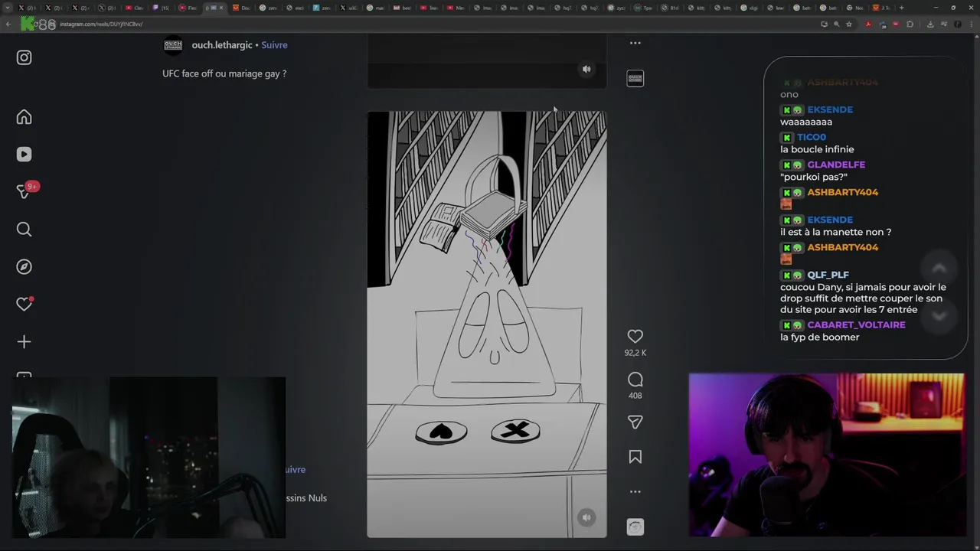Save the reel with the bookmark icon
The image size is (980, 551).
point(635,457)
